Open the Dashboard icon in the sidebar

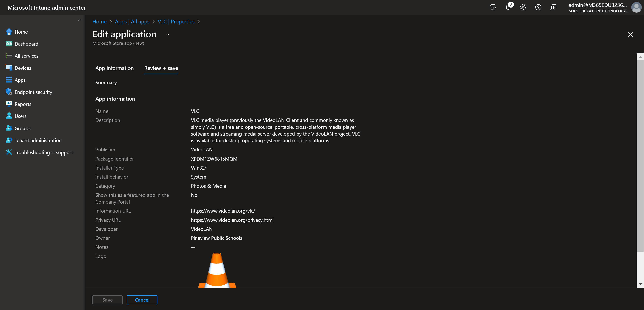click(9, 44)
